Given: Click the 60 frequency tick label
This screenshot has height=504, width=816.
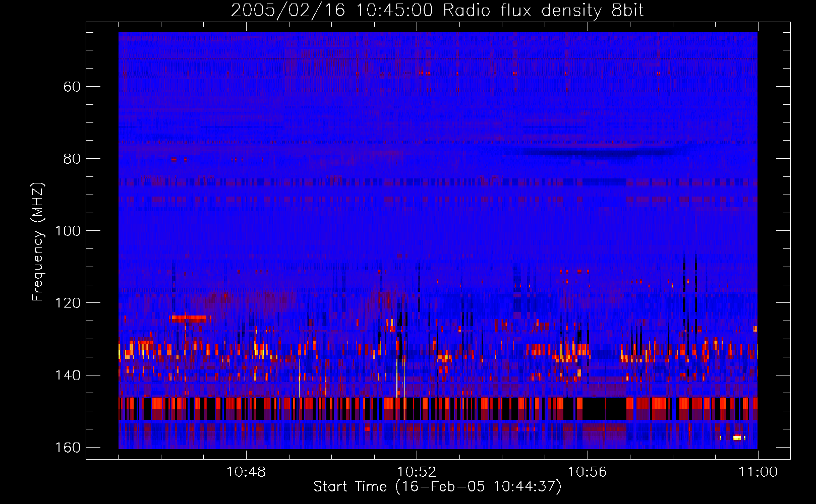Looking at the screenshot, I should (x=72, y=87).
